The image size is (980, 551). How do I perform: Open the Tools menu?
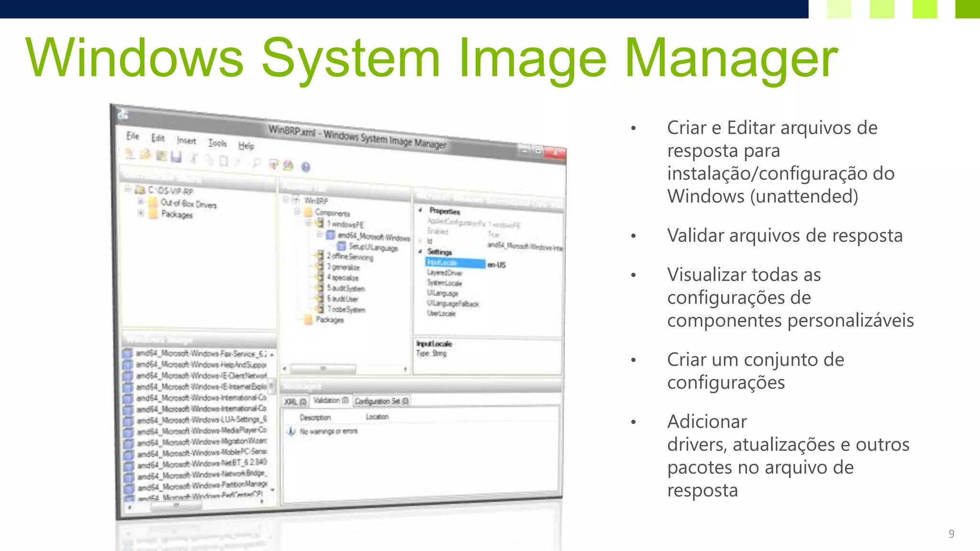click(217, 143)
